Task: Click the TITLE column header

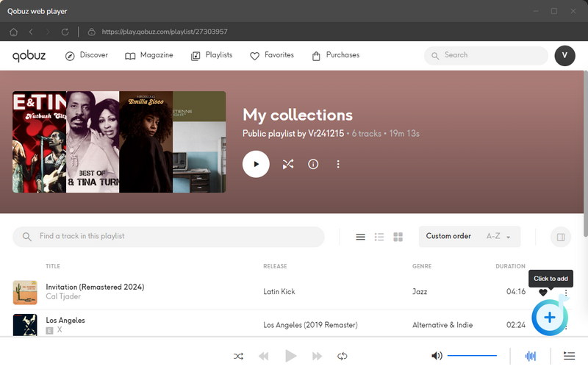Action: click(x=53, y=266)
